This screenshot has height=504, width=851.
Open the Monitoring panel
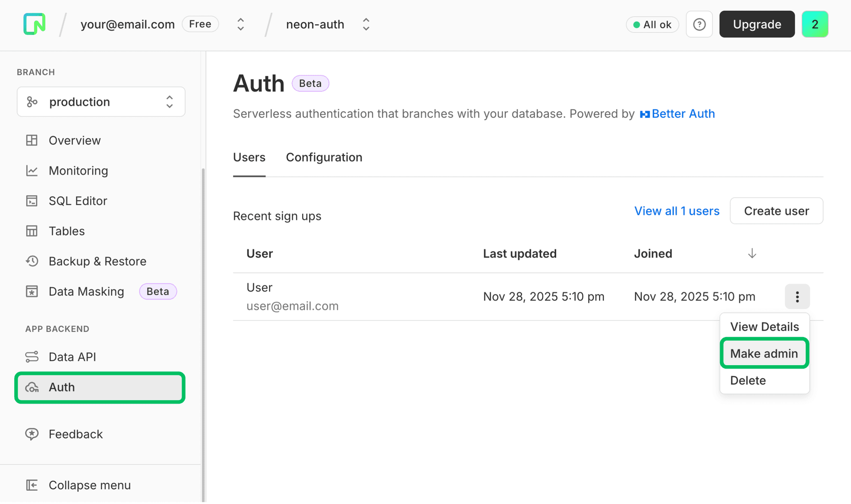point(78,170)
